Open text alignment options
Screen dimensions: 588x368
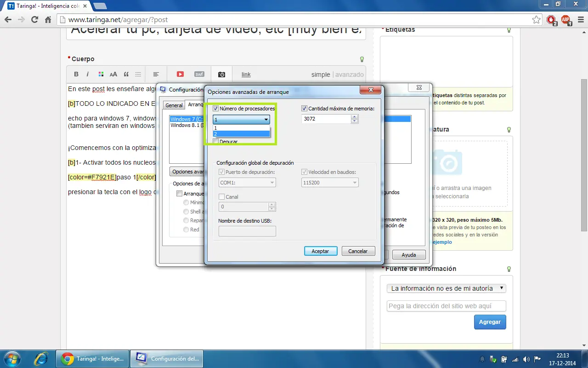coord(156,75)
